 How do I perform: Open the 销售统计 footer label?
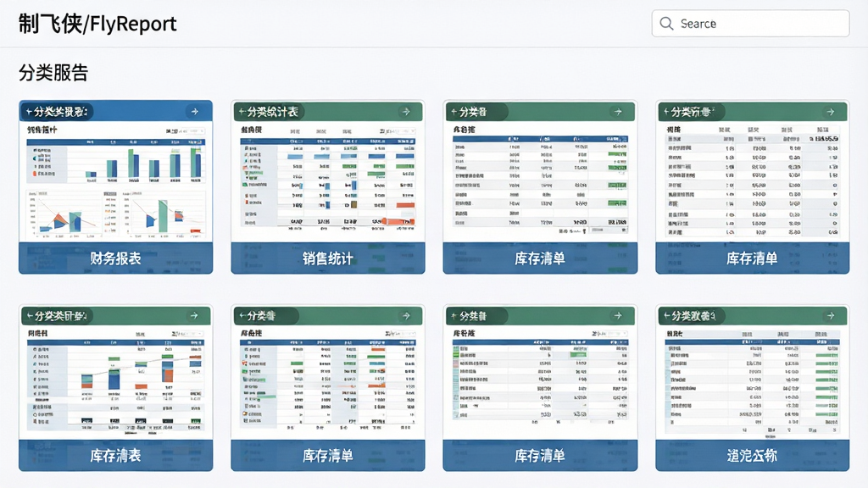(328, 258)
